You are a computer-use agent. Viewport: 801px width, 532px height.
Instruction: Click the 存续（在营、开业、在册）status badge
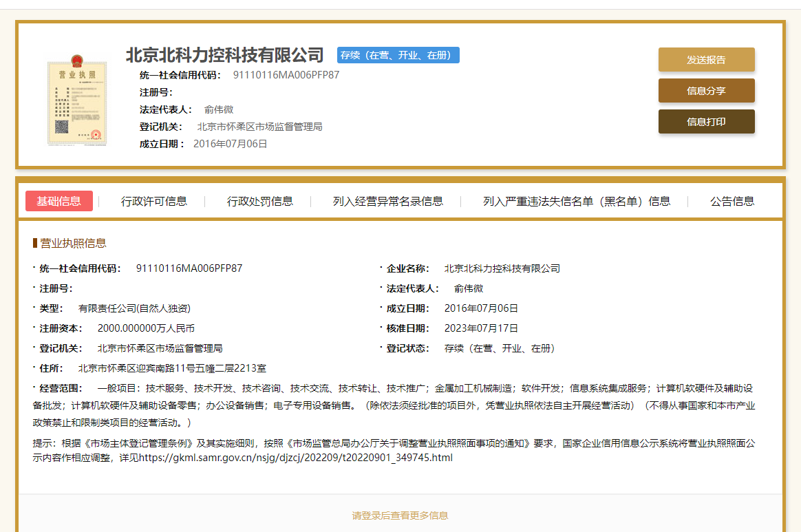tap(398, 55)
